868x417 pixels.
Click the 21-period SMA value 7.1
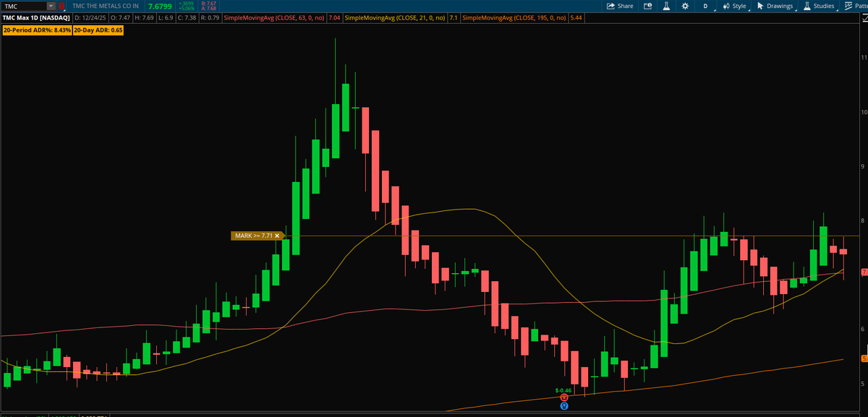click(453, 17)
